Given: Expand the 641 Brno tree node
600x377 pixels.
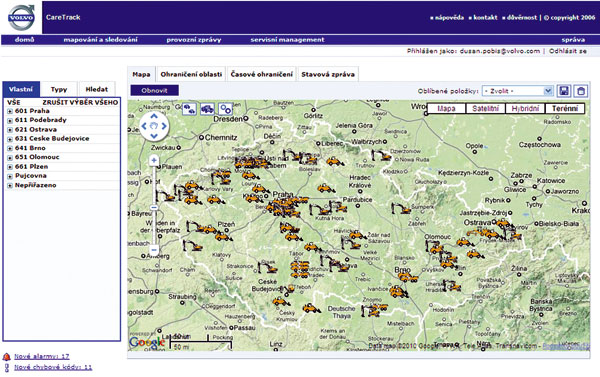Looking at the screenshot, I should [10, 148].
